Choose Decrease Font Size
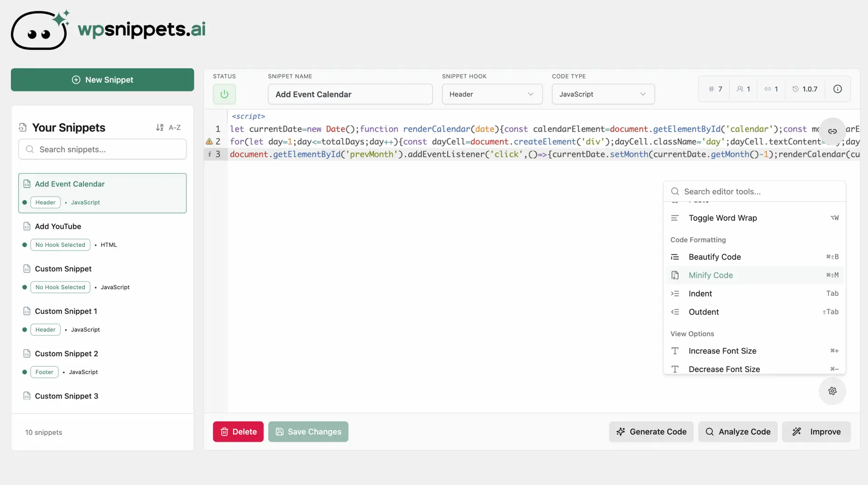Screen dimensions: 868x485 tap(755, 369)
